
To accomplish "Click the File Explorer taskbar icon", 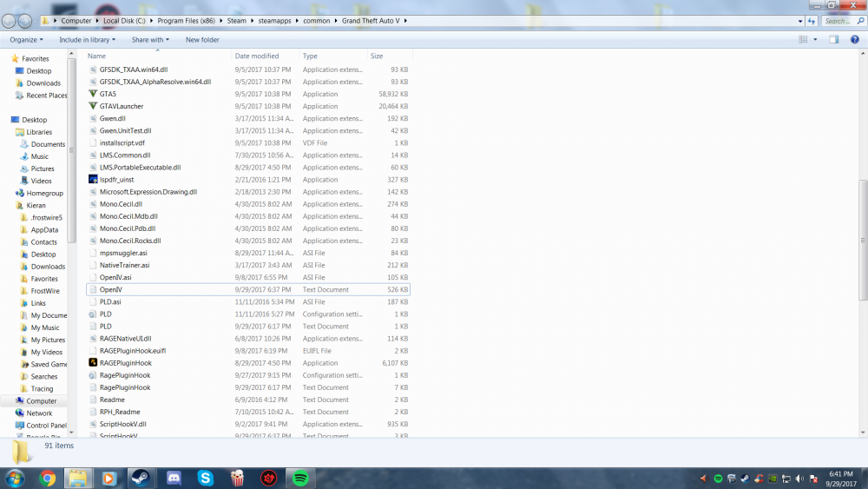I will (x=78, y=478).
